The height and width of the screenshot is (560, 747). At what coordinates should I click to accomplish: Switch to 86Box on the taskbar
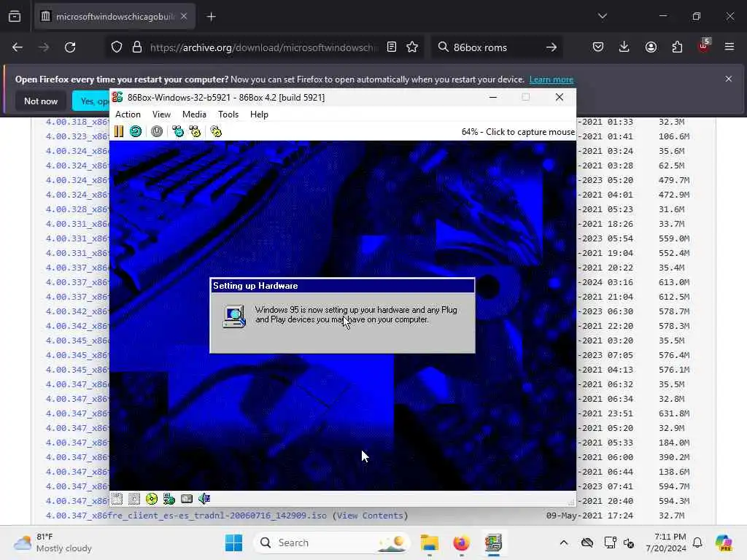click(x=493, y=542)
